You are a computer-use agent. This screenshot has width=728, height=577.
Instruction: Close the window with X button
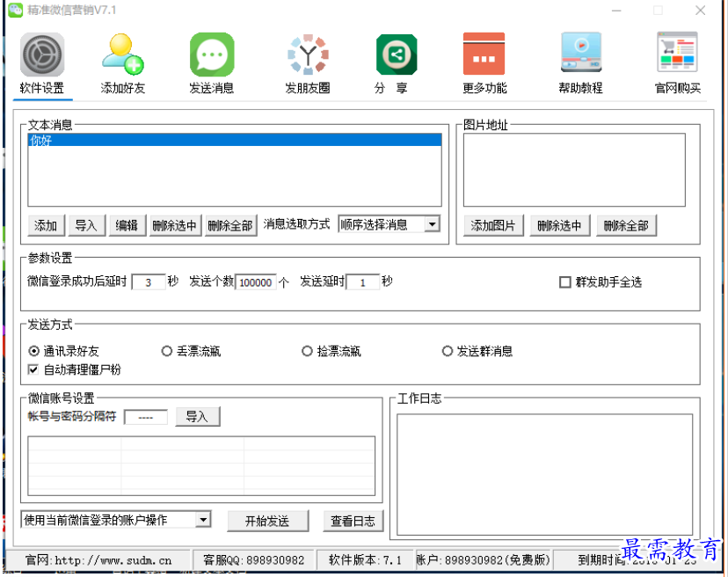point(700,11)
